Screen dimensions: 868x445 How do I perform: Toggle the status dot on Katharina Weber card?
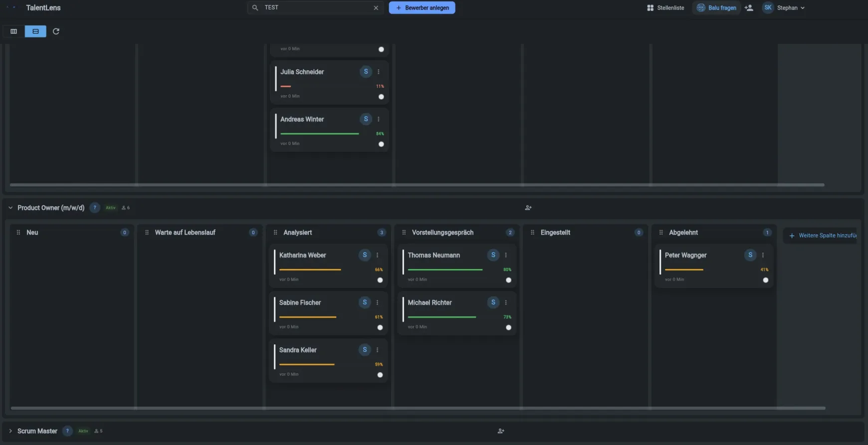380,280
